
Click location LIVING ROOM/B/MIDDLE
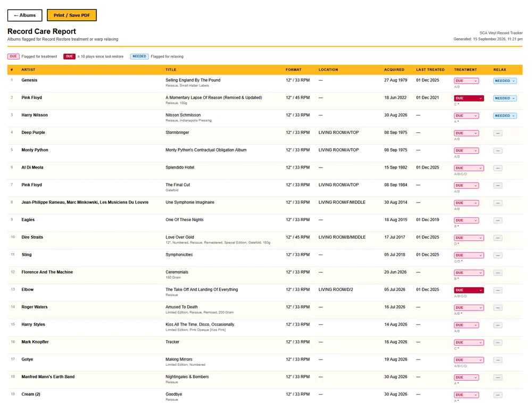[x=342, y=237]
